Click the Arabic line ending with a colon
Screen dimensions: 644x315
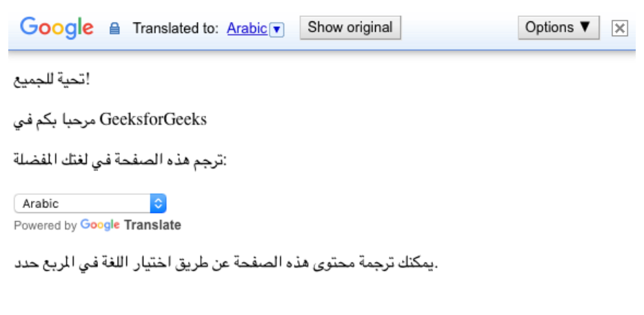(120, 161)
